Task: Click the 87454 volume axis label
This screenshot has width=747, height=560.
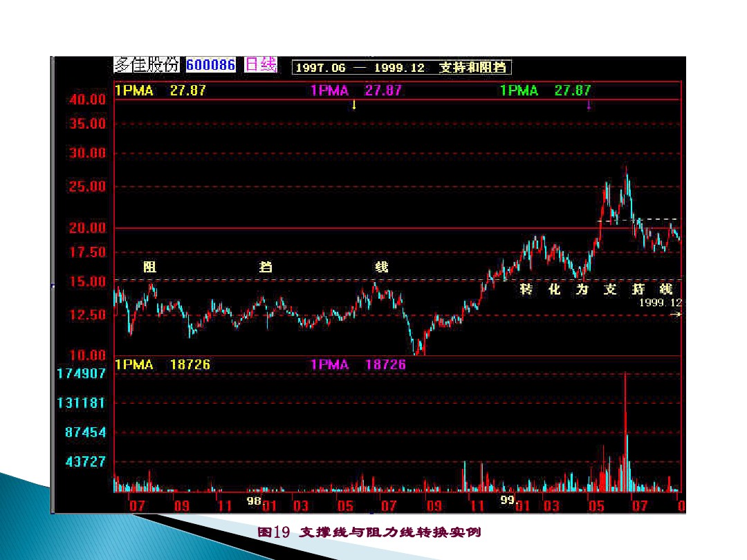Action: [x=85, y=432]
